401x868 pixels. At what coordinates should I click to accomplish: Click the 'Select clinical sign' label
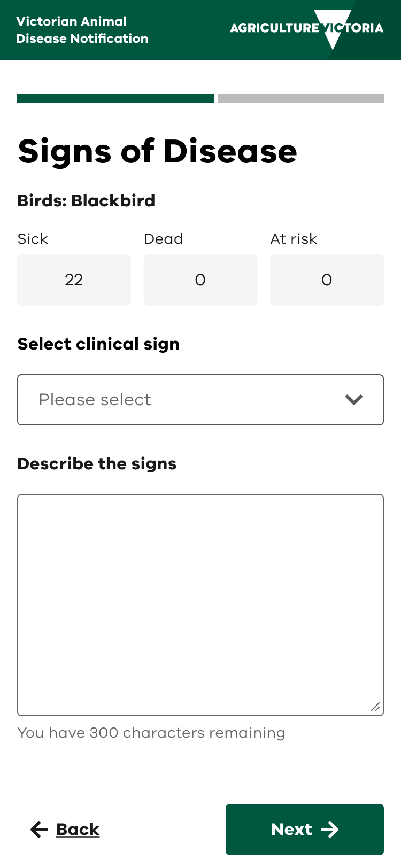click(x=98, y=344)
